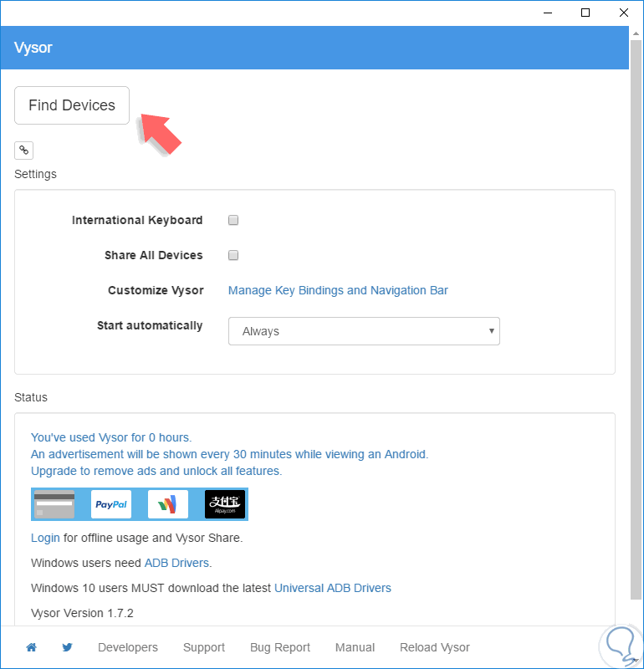Choose the Google Wallet payment icon
This screenshot has height=669, width=644.
[x=168, y=504]
